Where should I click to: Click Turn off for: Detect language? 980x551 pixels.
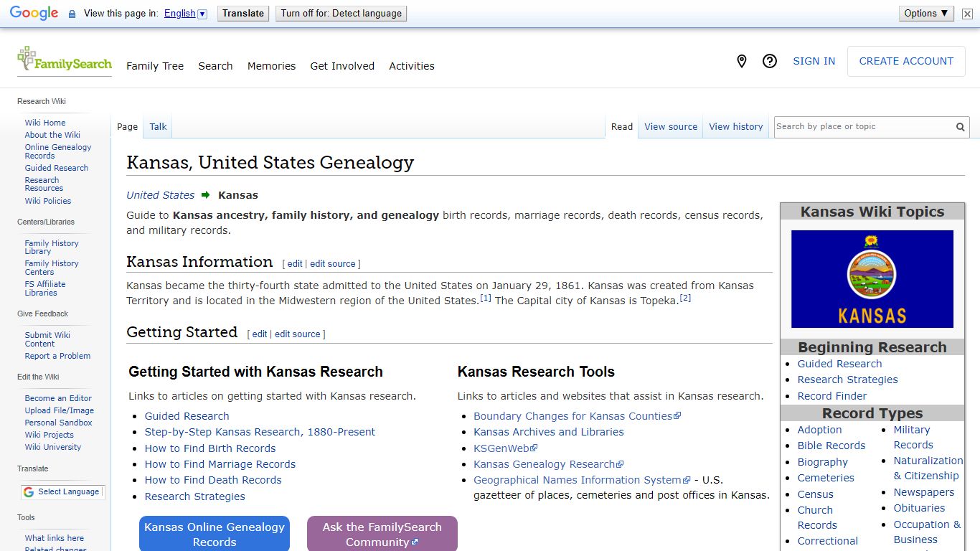click(x=341, y=13)
